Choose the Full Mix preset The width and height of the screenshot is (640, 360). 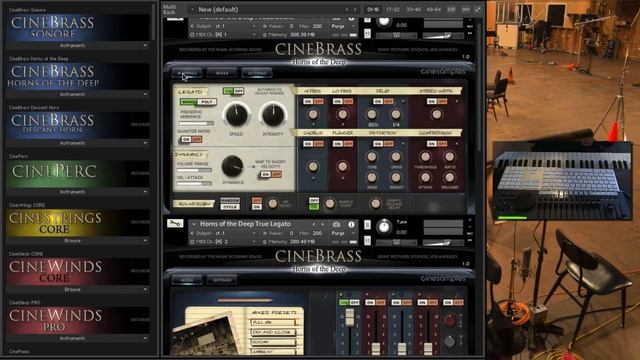pos(273,322)
